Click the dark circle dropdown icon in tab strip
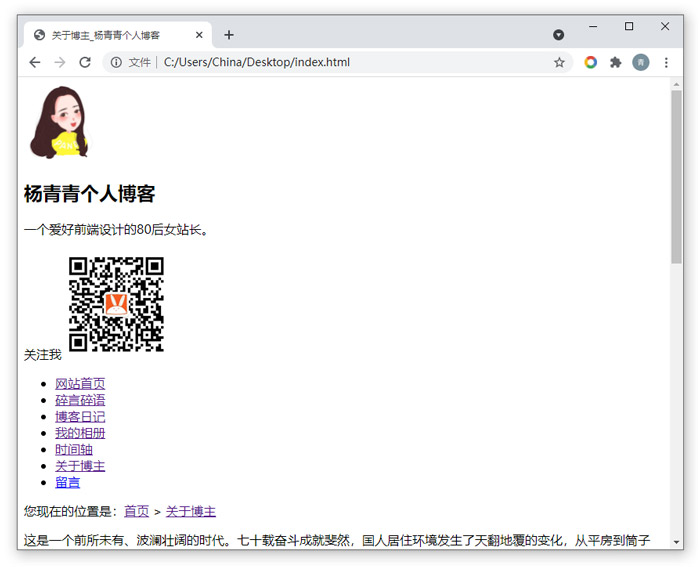700x567 pixels. 558,35
